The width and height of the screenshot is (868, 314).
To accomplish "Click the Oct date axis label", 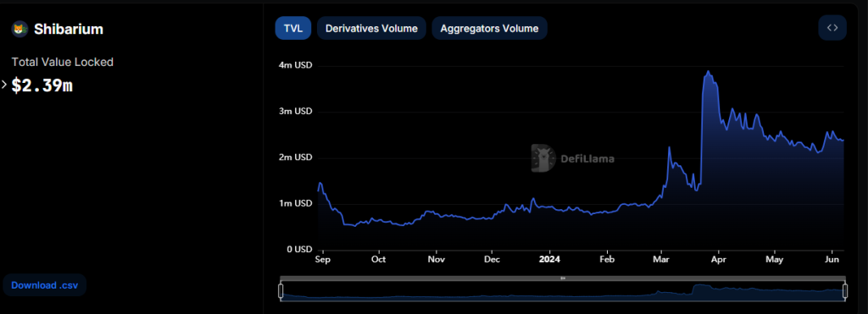I will (x=379, y=259).
